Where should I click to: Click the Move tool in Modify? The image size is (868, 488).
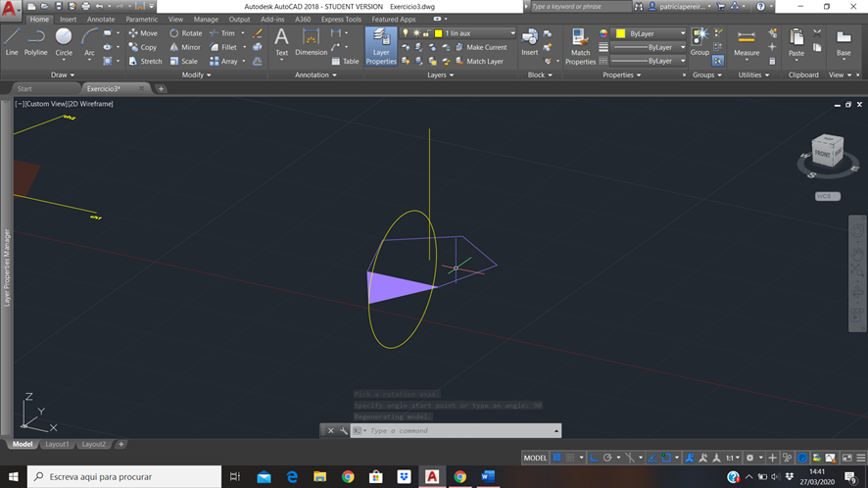143,33
